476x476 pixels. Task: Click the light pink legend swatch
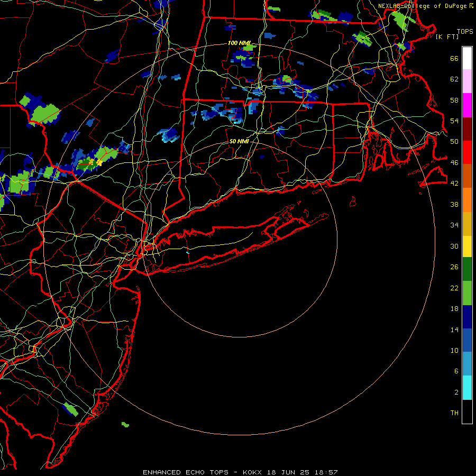pos(467,81)
